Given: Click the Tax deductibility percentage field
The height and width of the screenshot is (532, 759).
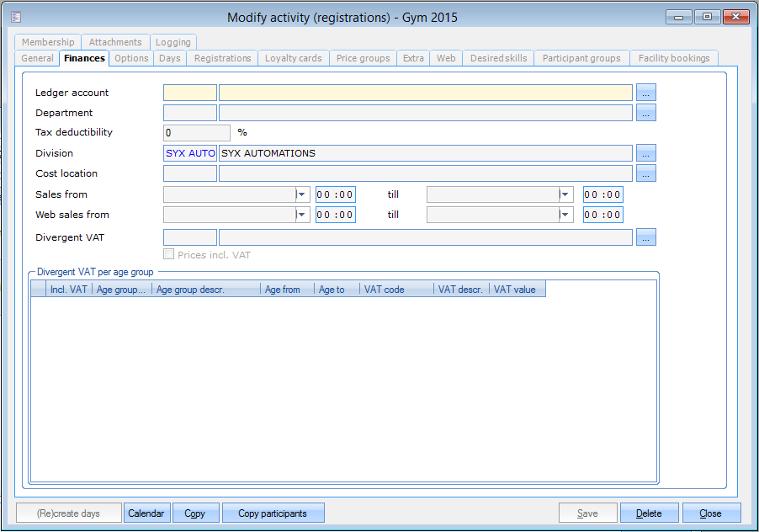Looking at the screenshot, I should tap(196, 133).
